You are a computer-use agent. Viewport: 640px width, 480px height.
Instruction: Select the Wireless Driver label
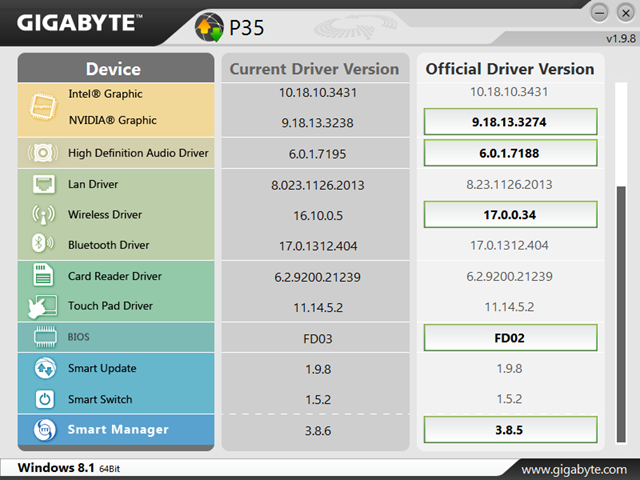[x=105, y=215]
